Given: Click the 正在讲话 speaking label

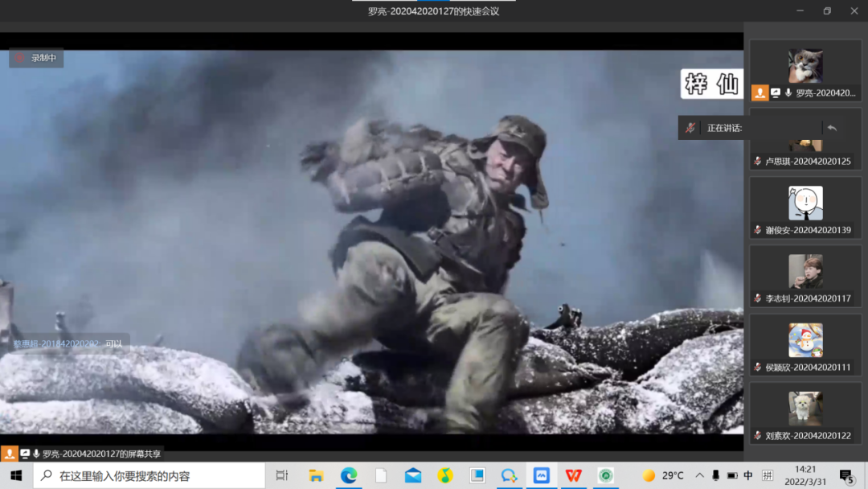Looking at the screenshot, I should pyautogui.click(x=725, y=128).
